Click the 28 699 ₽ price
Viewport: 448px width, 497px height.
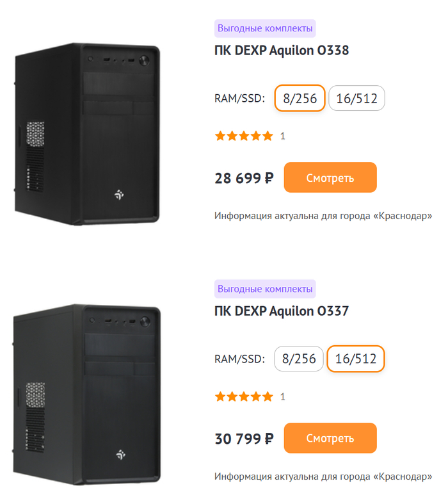pos(244,178)
